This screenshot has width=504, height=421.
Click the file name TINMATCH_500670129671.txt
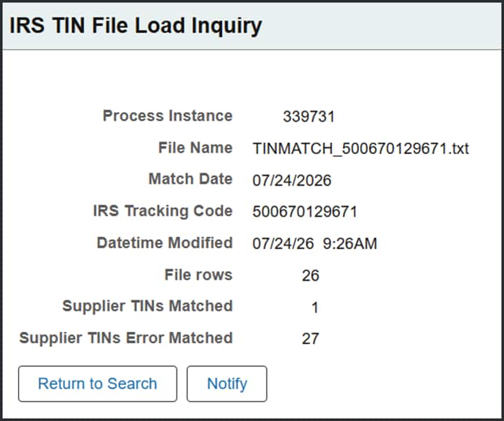pos(361,149)
